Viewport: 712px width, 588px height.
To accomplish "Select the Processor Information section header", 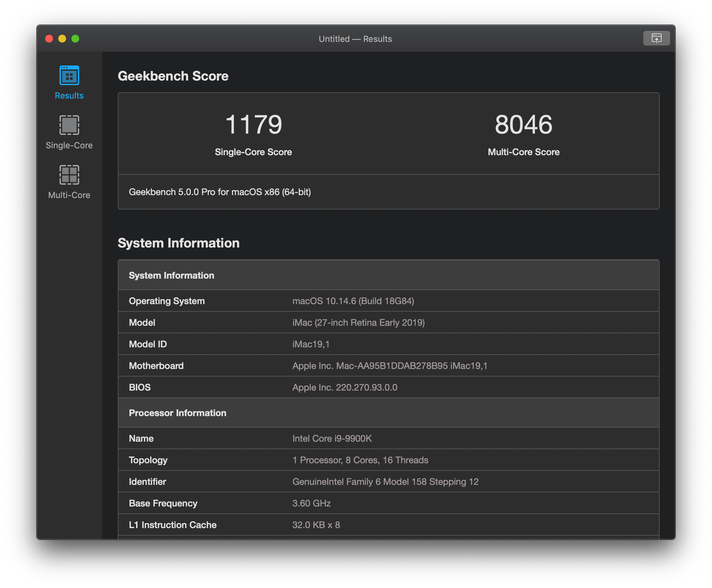I will click(177, 413).
